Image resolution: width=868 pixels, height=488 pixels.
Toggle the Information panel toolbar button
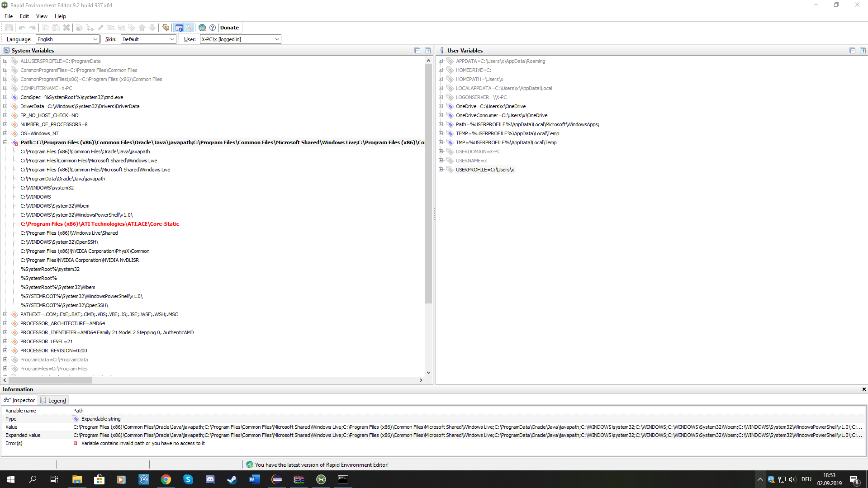(x=179, y=28)
